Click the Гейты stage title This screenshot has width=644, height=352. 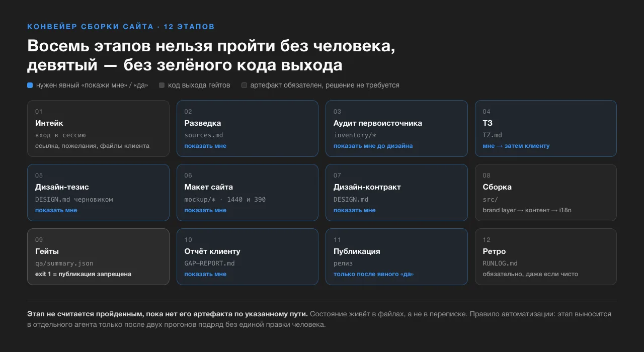(x=47, y=251)
